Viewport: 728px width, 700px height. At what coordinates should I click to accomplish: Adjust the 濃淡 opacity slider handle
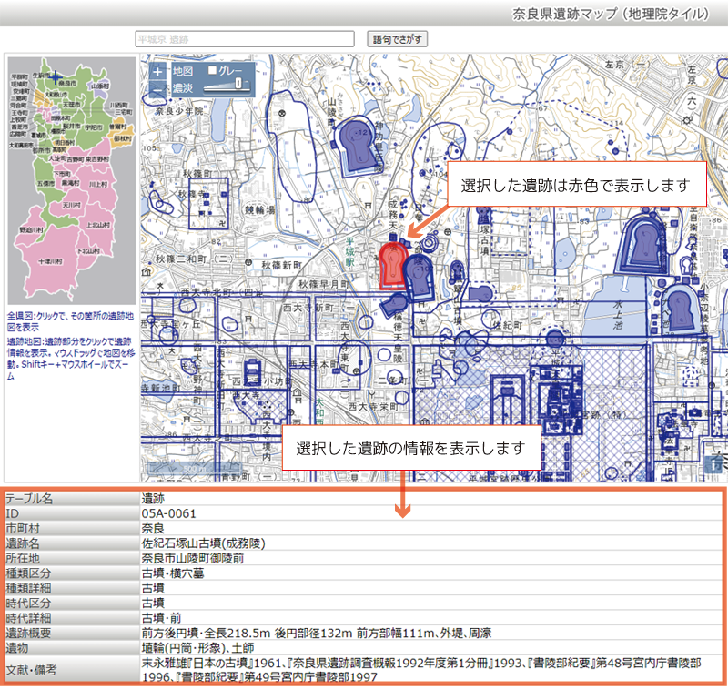click(238, 83)
